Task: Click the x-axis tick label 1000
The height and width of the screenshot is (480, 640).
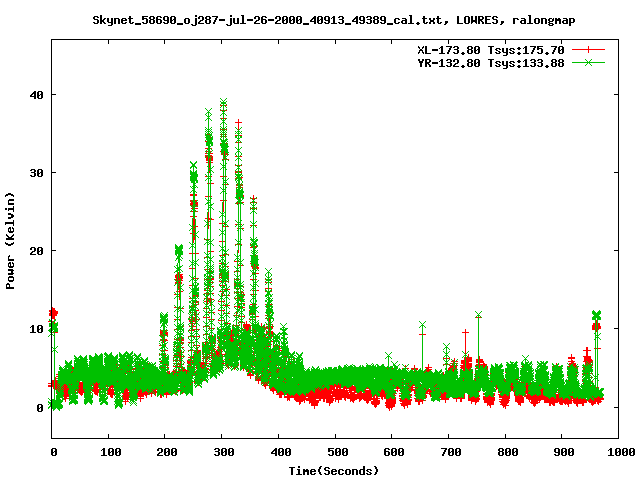Action: 621,452
